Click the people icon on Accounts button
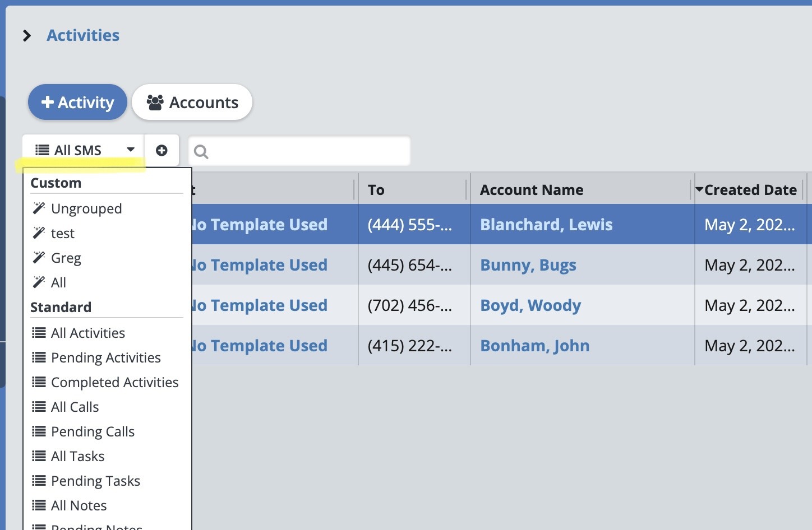This screenshot has height=530, width=812. coord(155,103)
